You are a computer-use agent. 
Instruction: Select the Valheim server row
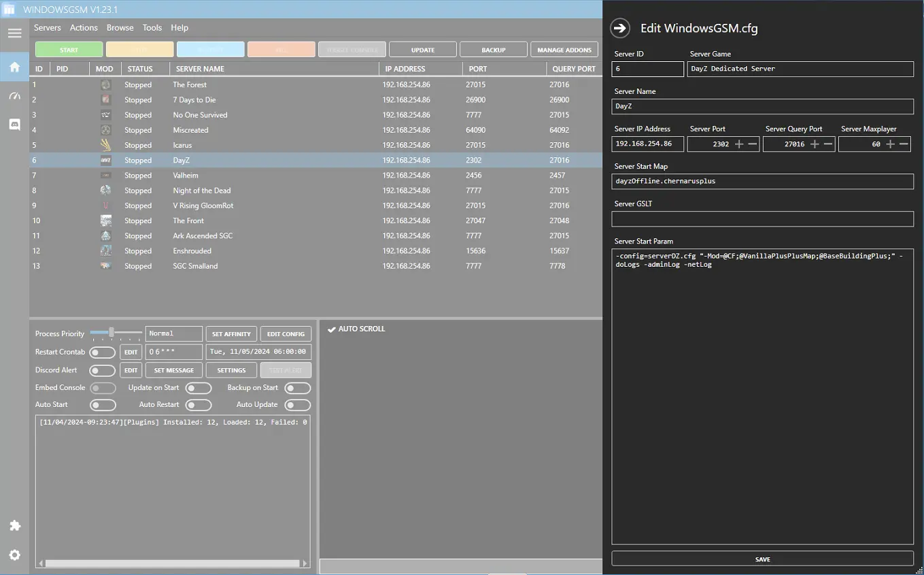316,176
